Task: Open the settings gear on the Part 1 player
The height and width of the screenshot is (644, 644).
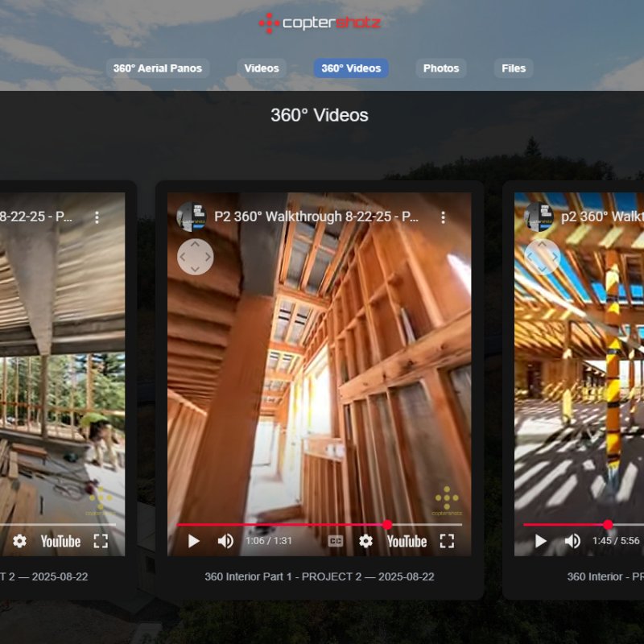Action: [x=368, y=541]
